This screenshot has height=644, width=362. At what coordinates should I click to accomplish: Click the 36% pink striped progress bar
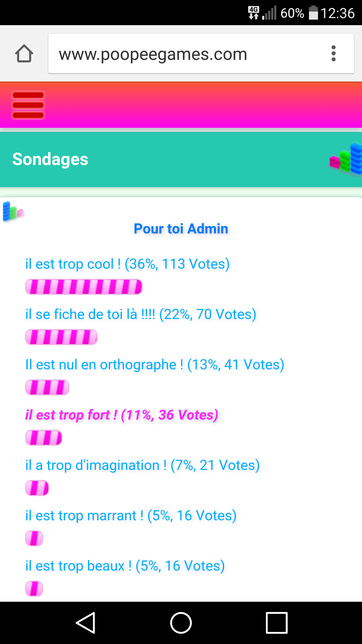pyautogui.click(x=84, y=287)
